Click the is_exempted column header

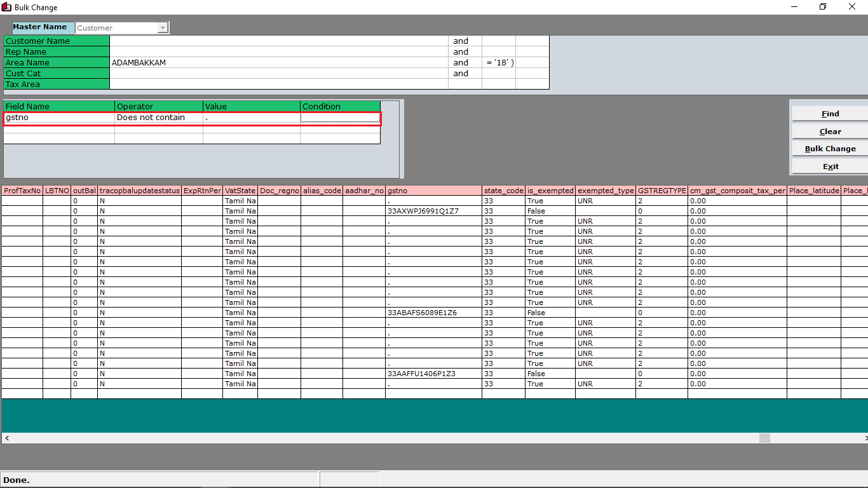coord(550,191)
